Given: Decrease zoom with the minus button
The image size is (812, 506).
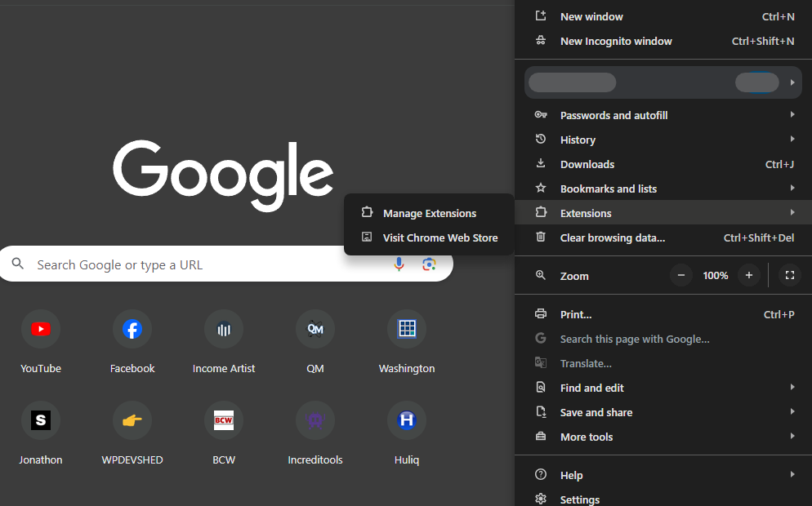Looking at the screenshot, I should pos(681,275).
